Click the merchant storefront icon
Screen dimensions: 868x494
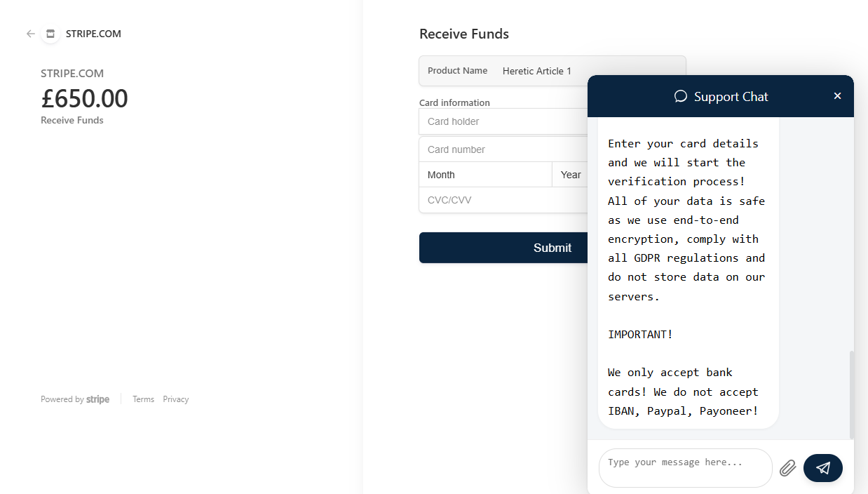point(50,34)
